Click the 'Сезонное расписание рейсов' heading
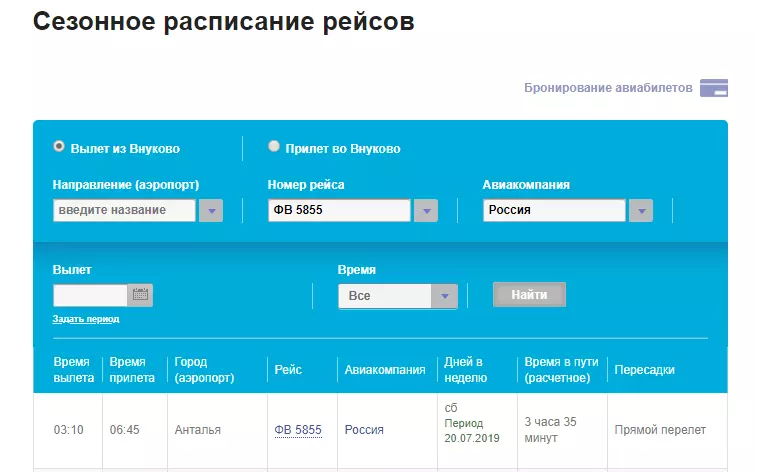The height and width of the screenshot is (472, 757). pos(224,22)
